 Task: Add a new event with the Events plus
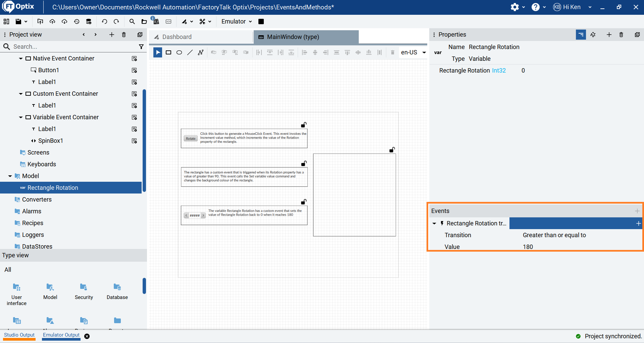pyautogui.click(x=637, y=211)
